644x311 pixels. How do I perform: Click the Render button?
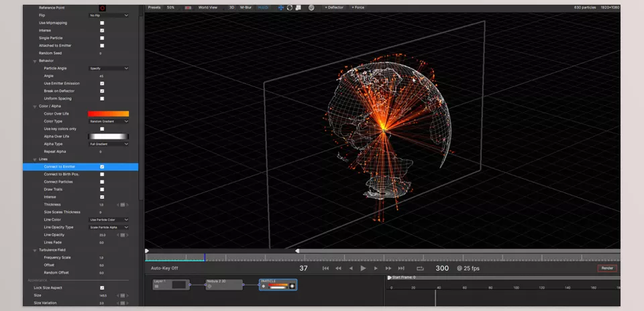[607, 268]
